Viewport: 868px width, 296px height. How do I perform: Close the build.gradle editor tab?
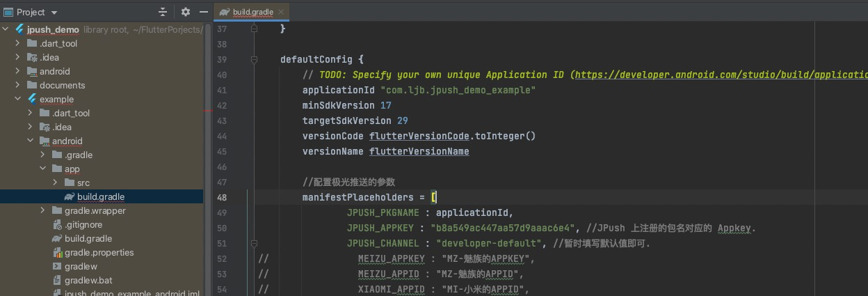point(281,12)
